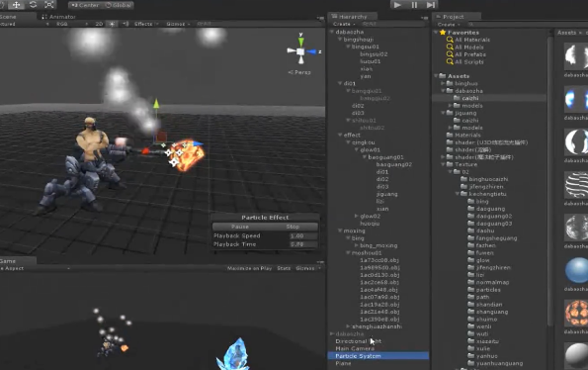The width and height of the screenshot is (588, 370).
Task: Select baoguang02 in Hierarchy
Action: 393,164
